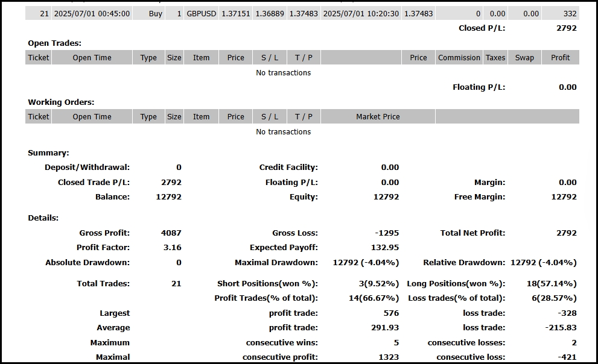
Task: Click the Swap column header in Open Trades
Action: 524,58
